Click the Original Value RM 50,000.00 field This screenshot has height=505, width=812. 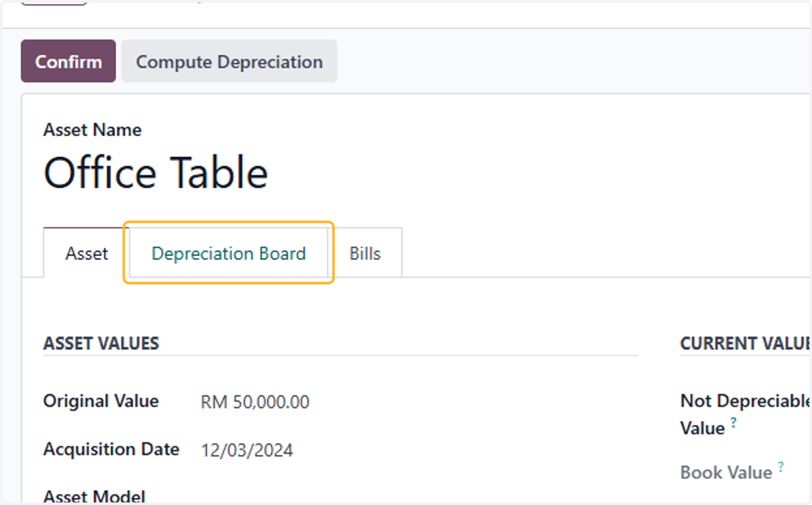coord(255,402)
